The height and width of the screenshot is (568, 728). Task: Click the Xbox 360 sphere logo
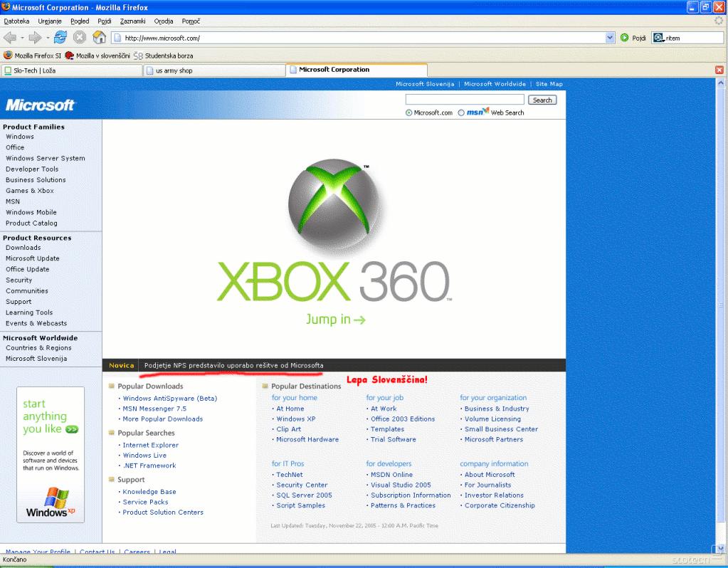[x=333, y=206]
